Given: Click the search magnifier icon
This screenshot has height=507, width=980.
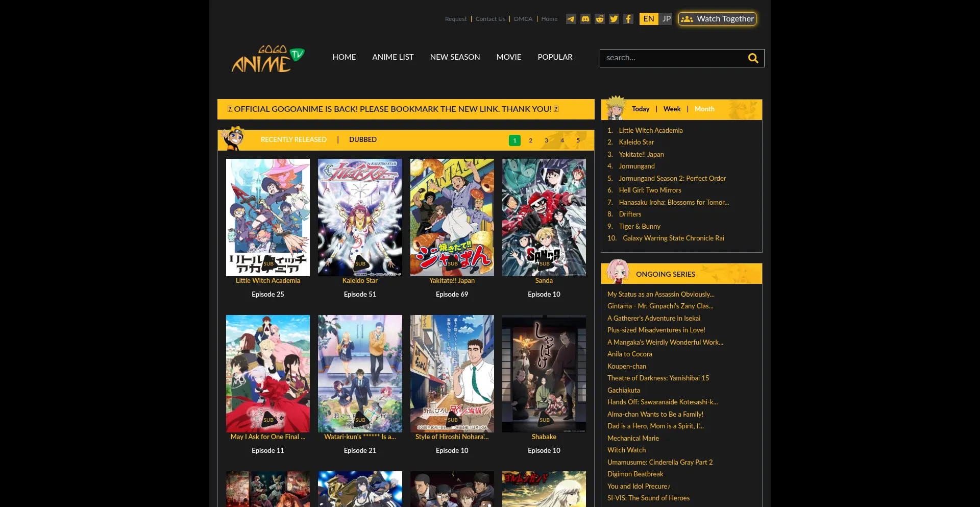Looking at the screenshot, I should point(753,58).
